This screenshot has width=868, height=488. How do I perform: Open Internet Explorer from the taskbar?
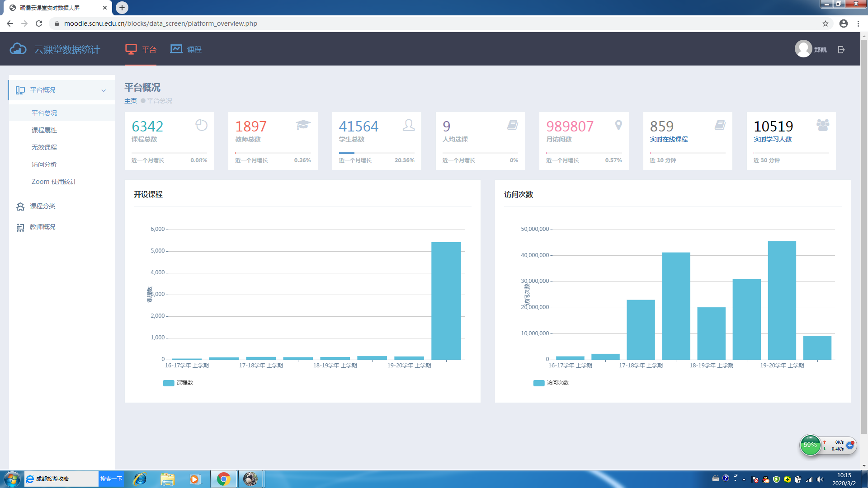[x=140, y=479]
